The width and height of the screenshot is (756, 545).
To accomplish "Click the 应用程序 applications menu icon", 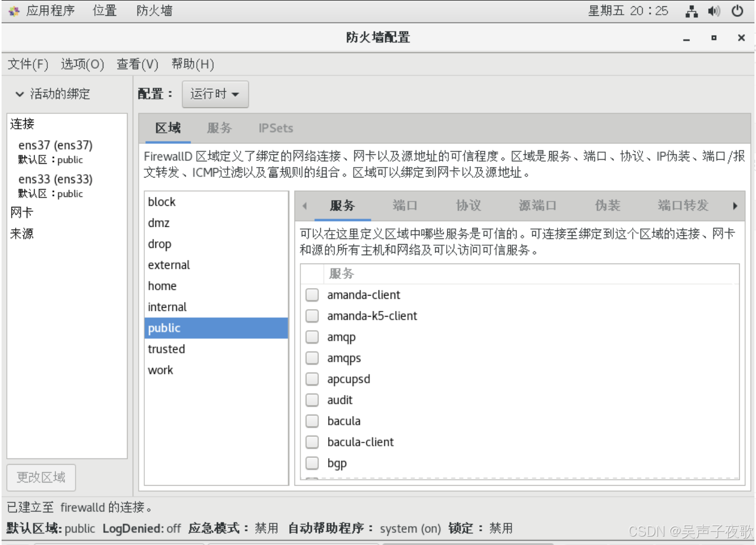I will pyautogui.click(x=14, y=11).
